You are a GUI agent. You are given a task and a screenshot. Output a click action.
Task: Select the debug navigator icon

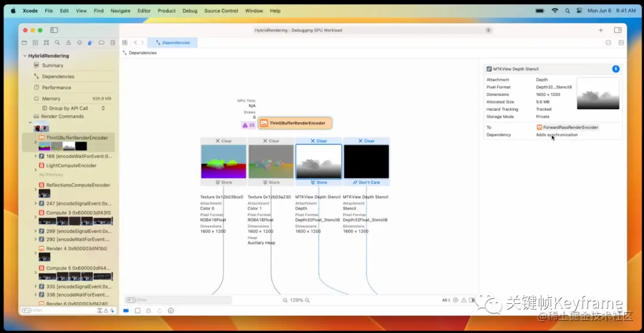point(91,43)
